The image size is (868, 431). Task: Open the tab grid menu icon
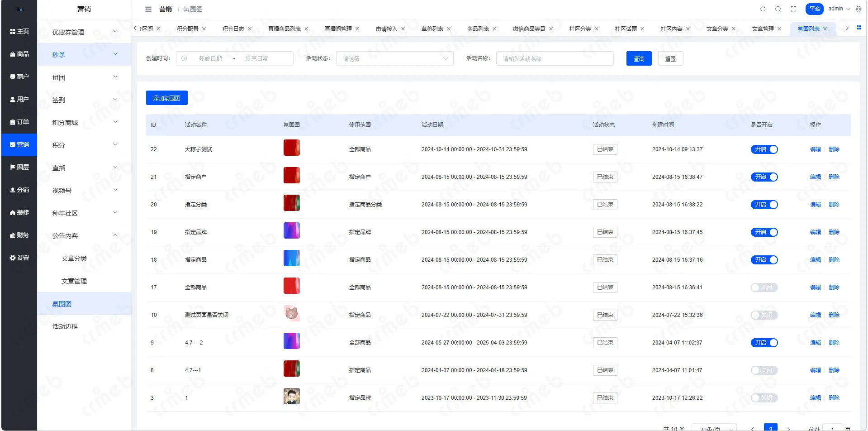tap(859, 28)
